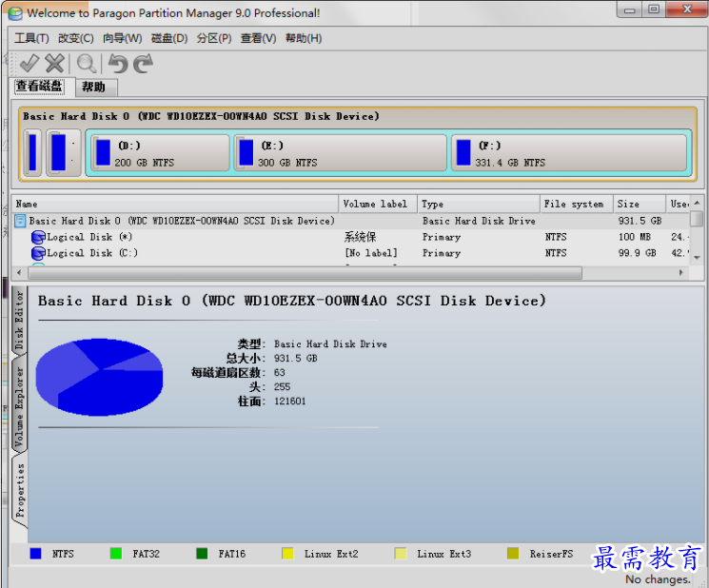Select the Logical Disk (*) row
Viewport: 709px width, 588px height.
coord(351,237)
